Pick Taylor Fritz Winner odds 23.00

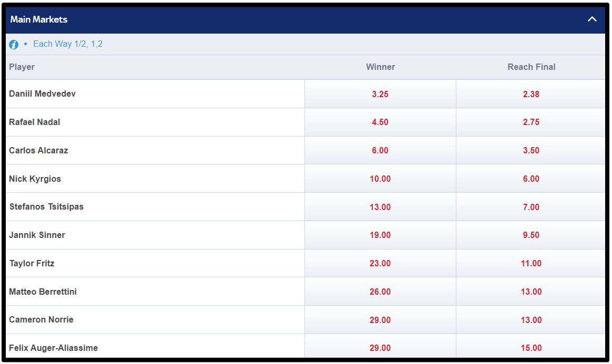[380, 264]
